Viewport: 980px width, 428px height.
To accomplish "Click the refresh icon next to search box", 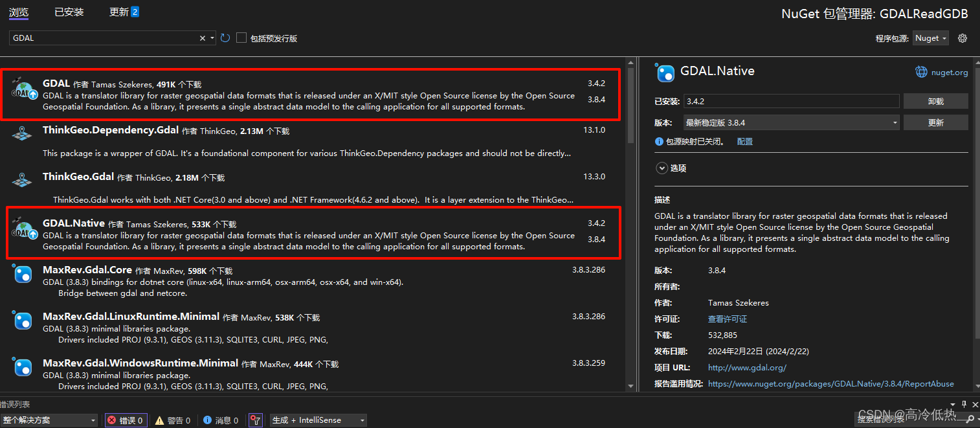I will 225,38.
